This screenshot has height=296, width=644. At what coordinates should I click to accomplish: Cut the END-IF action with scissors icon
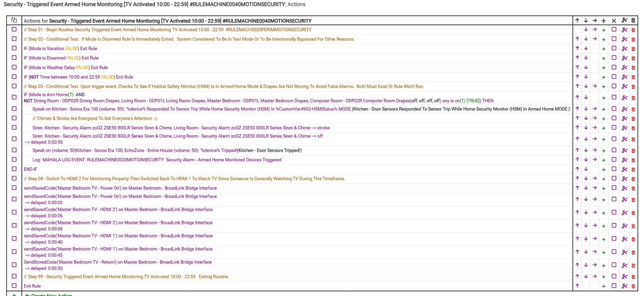[x=624, y=169]
